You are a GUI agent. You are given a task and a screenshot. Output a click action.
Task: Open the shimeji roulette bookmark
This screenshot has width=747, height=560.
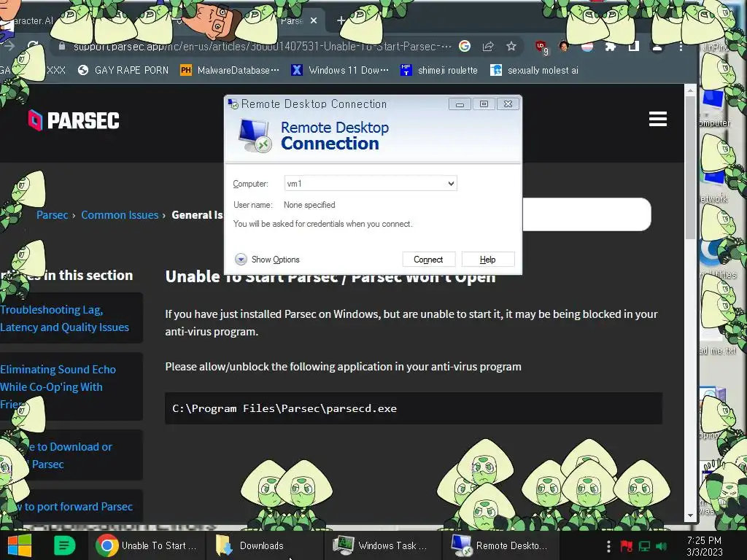439,71
